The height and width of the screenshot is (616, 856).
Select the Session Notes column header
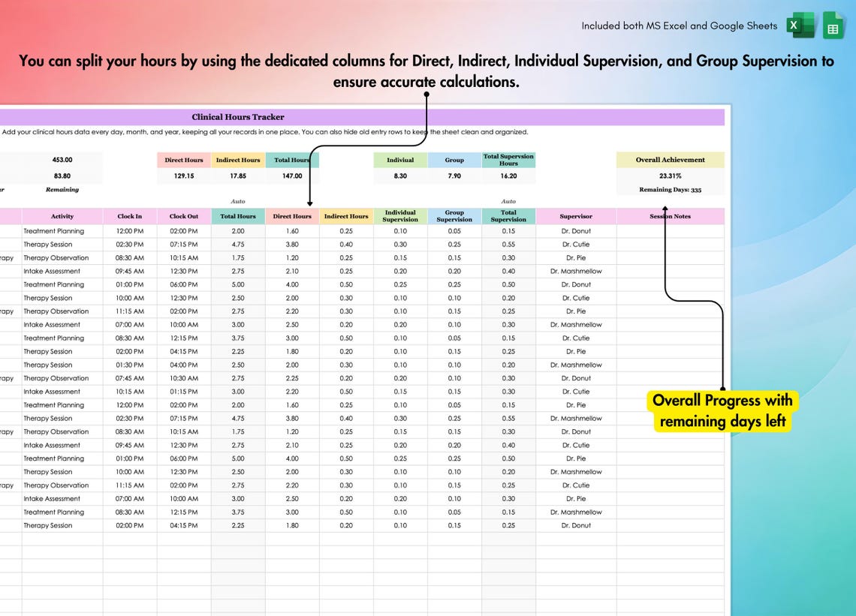(x=671, y=216)
